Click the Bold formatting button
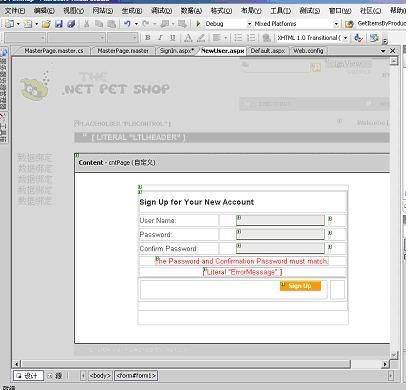 coord(148,38)
